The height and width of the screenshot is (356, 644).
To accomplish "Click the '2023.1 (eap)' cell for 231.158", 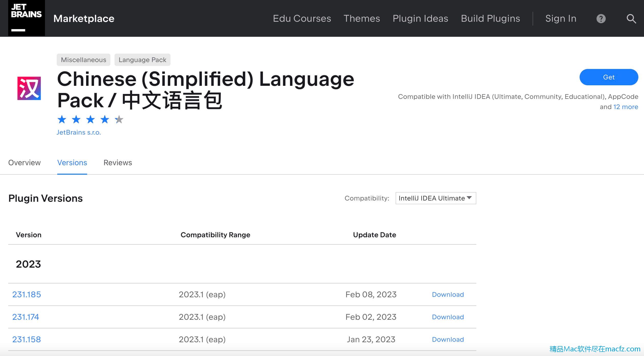I will pyautogui.click(x=202, y=339).
